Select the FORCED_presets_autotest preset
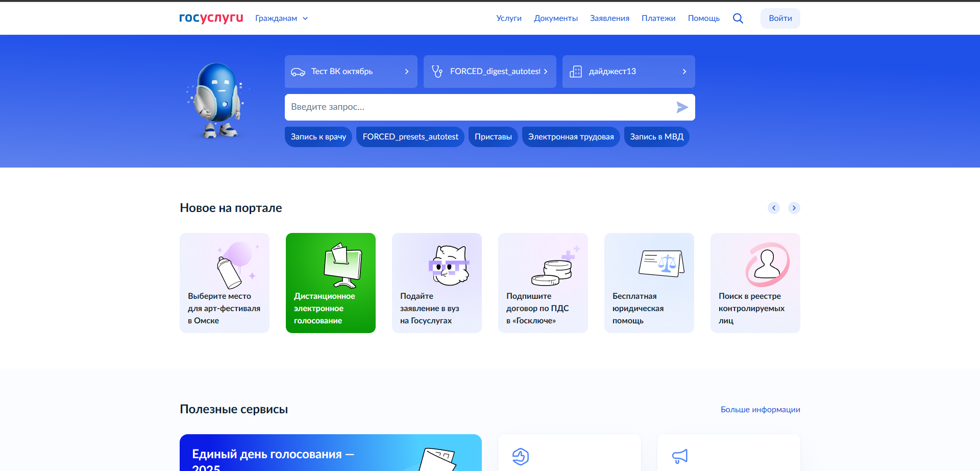Image resolution: width=980 pixels, height=471 pixels. coord(410,137)
